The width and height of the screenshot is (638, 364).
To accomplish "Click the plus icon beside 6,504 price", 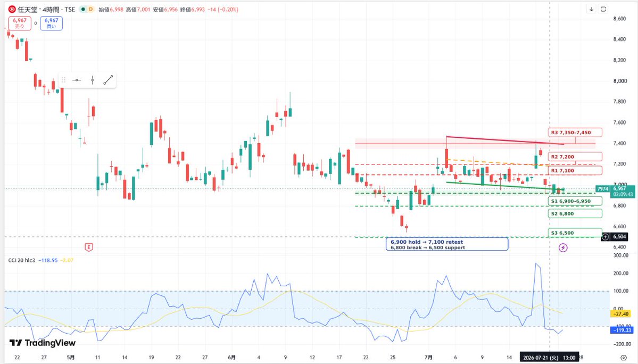I will 605,236.
